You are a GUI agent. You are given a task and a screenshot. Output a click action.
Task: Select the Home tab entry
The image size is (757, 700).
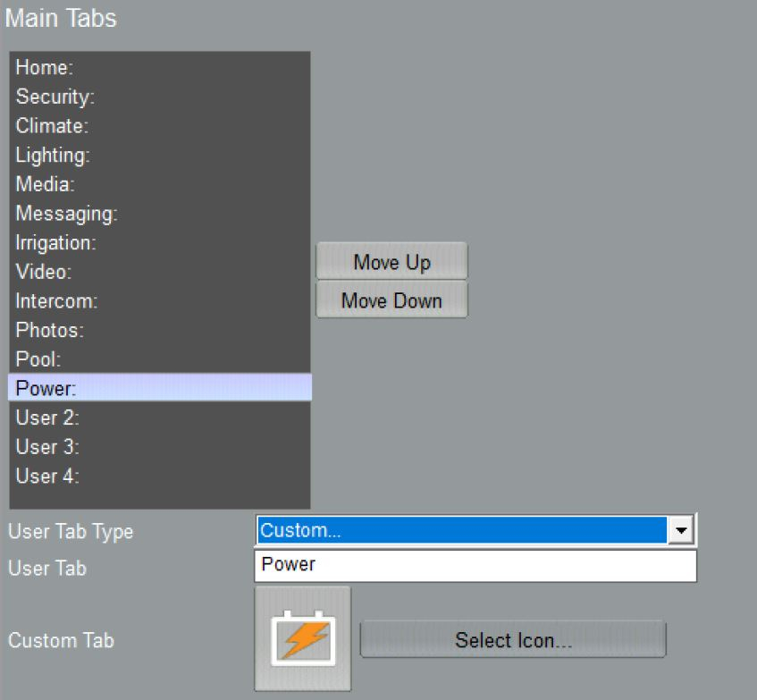[x=159, y=68]
